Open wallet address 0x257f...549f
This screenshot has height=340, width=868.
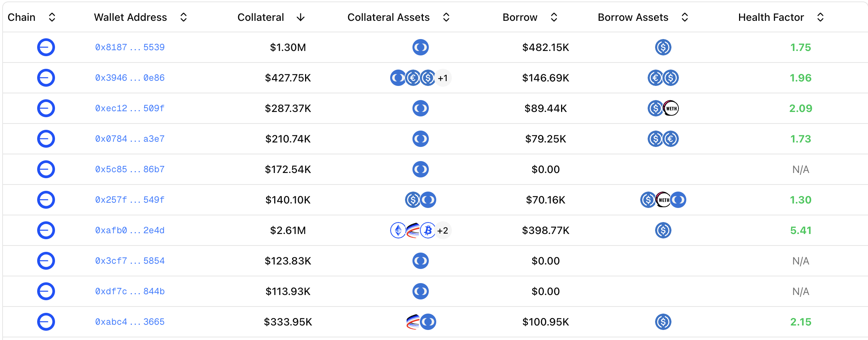(130, 200)
